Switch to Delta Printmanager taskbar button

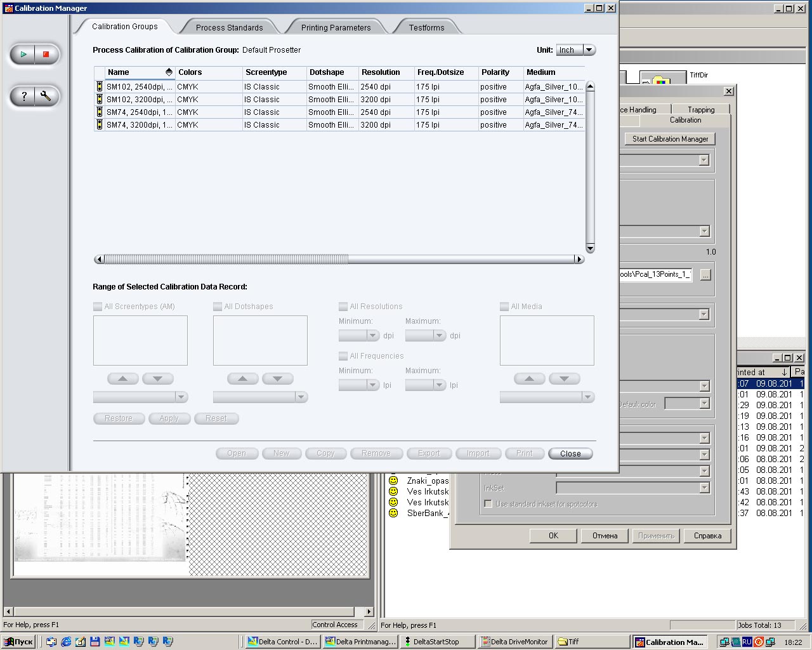(x=360, y=642)
